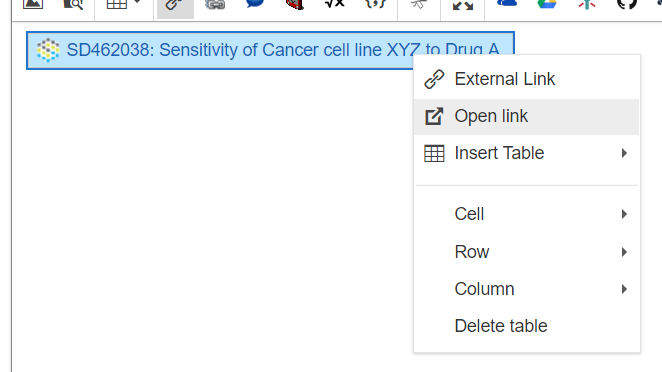Image resolution: width=662 pixels, height=372 pixels.
Task: Click the GitHub toolbar icon
Action: [x=627, y=4]
